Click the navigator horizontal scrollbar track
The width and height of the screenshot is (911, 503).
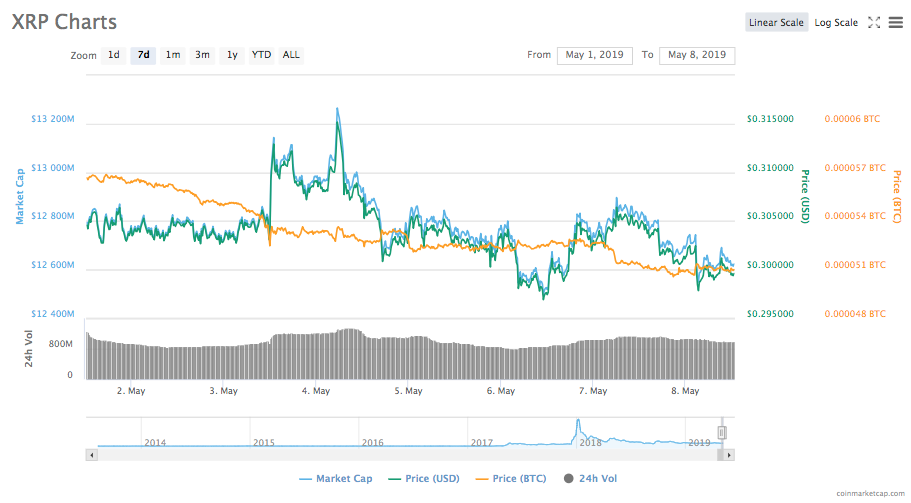click(407, 455)
